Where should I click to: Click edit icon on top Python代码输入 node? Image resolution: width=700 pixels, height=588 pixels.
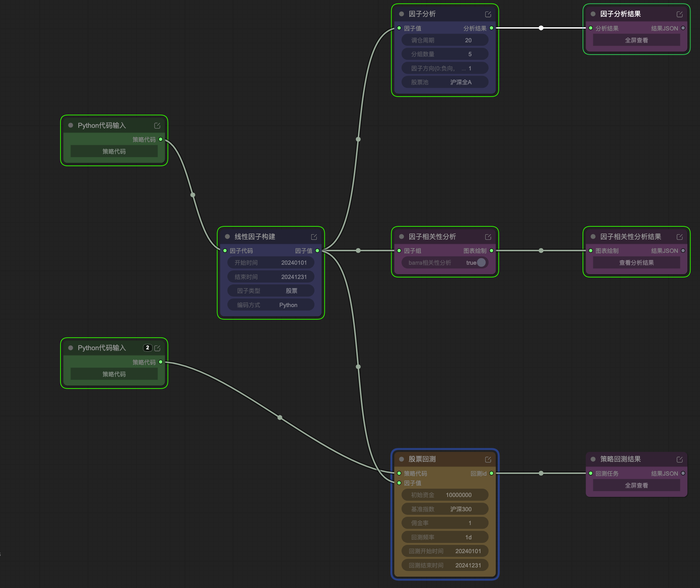(157, 126)
